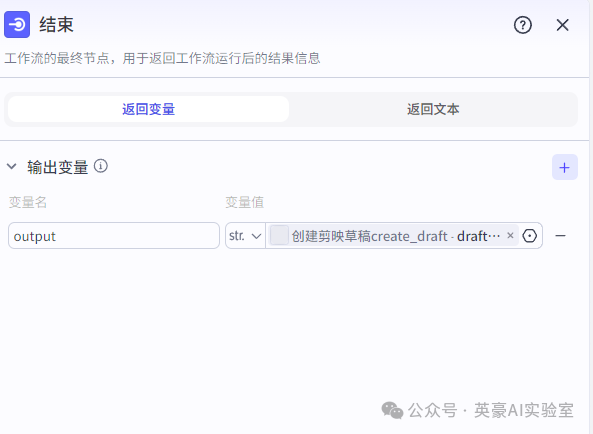Switch to the 返回文本 tab

(433, 109)
